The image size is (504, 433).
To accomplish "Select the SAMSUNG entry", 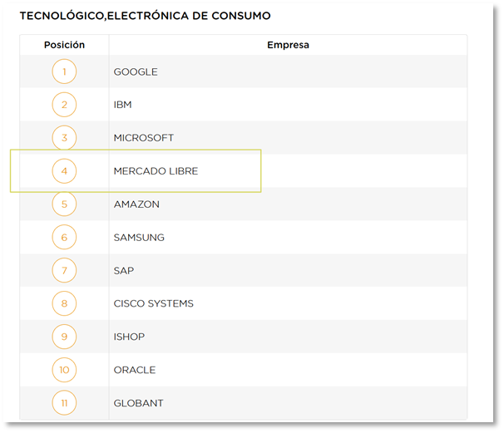I will pyautogui.click(x=139, y=238).
